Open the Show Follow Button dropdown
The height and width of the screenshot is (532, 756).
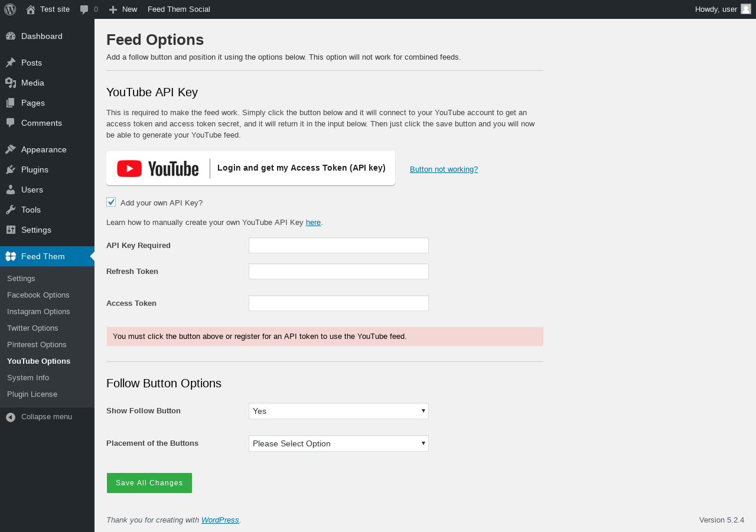click(338, 411)
